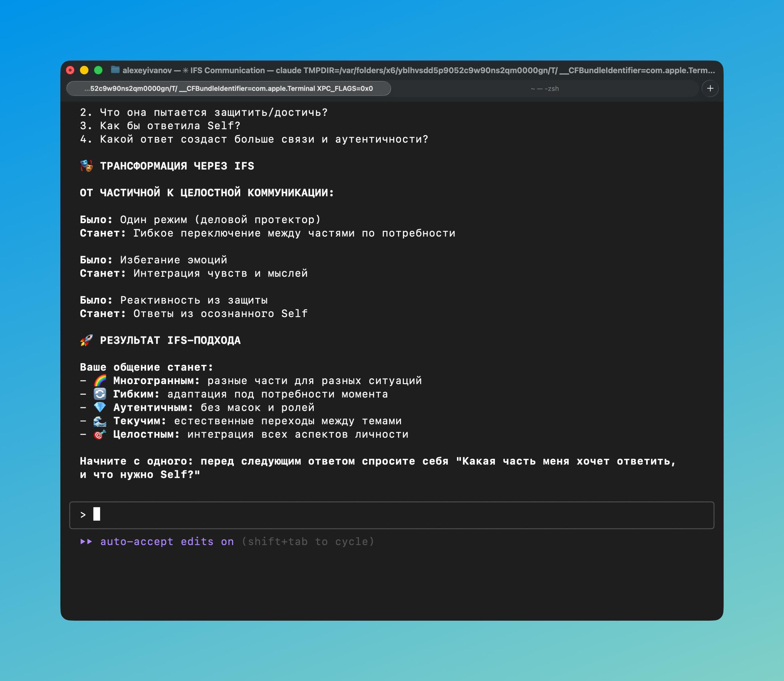
Task: Click the new tab plus button
Action: tap(710, 88)
